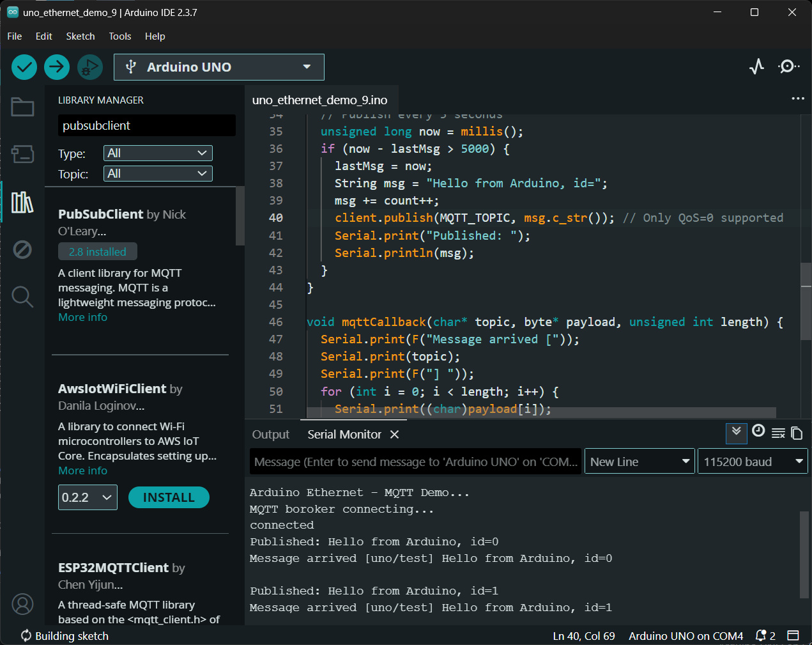
Task: Start debugging with the debug icon
Action: [x=90, y=67]
